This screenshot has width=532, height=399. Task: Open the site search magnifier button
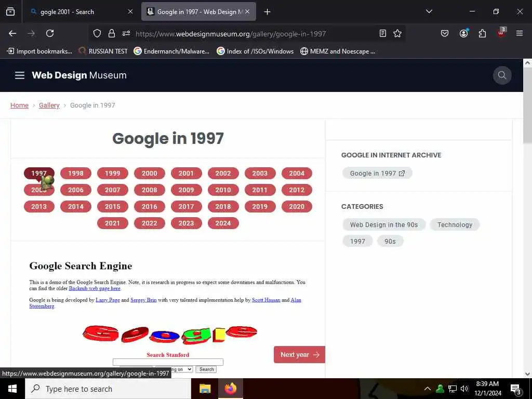tap(502, 75)
